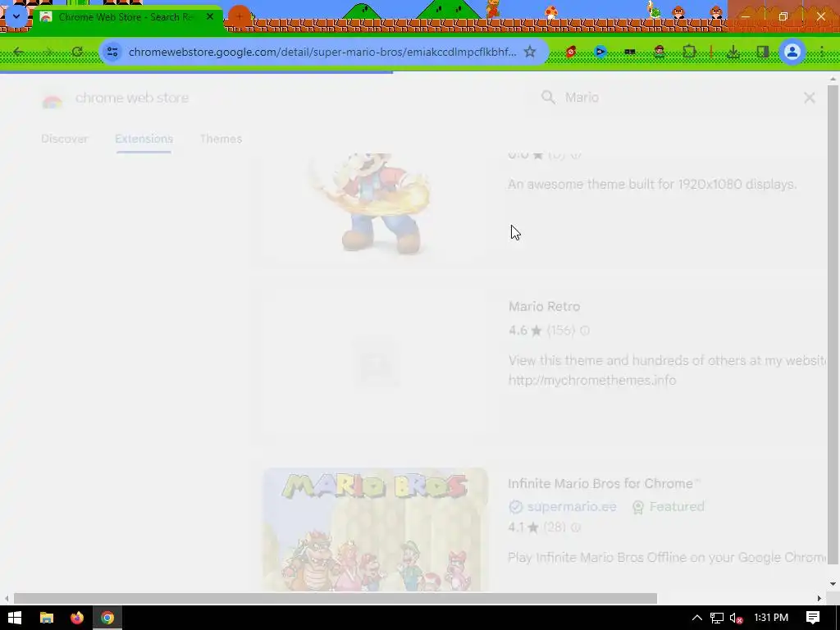
Task: Open the Downloads tray icon
Action: [733, 52]
